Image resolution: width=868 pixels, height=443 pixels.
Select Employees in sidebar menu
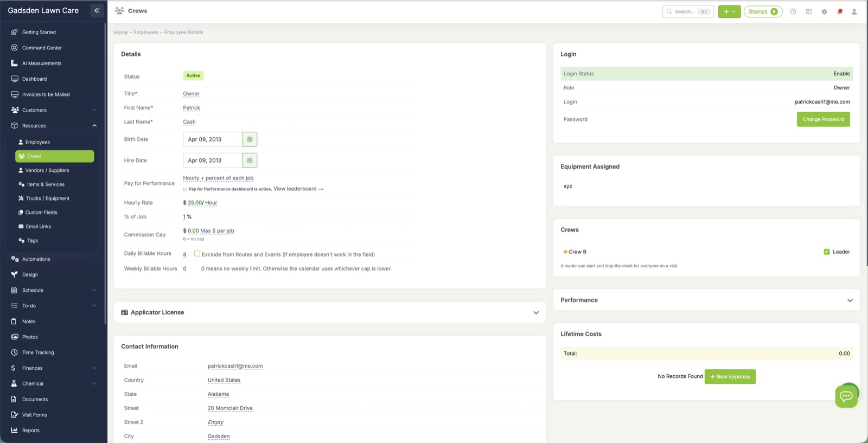pyautogui.click(x=37, y=142)
